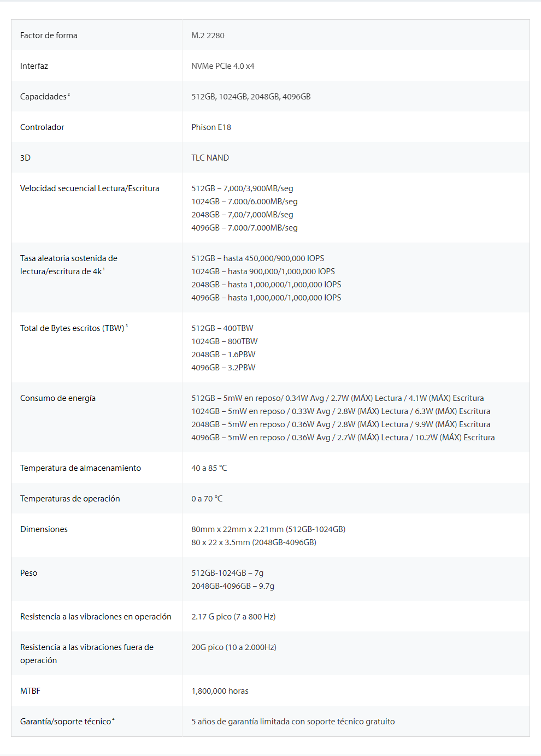Click the footnote 2 superscript beside Capacidades

coord(69,94)
